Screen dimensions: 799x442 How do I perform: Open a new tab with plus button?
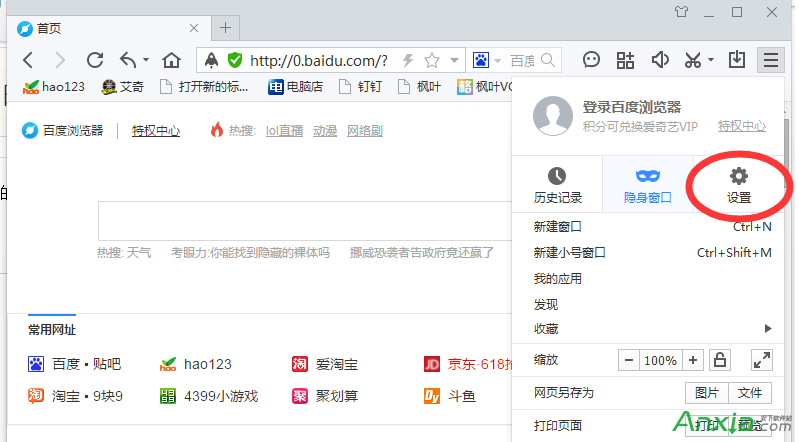click(226, 28)
